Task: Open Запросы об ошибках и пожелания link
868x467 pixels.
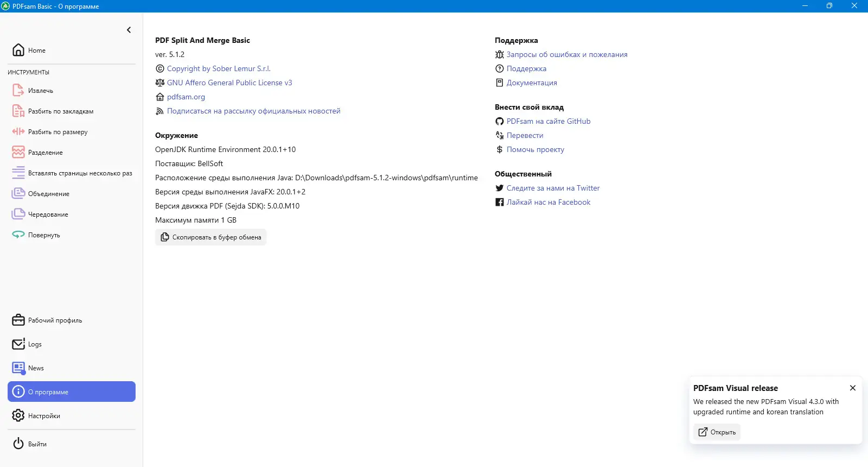Action: [x=567, y=54]
